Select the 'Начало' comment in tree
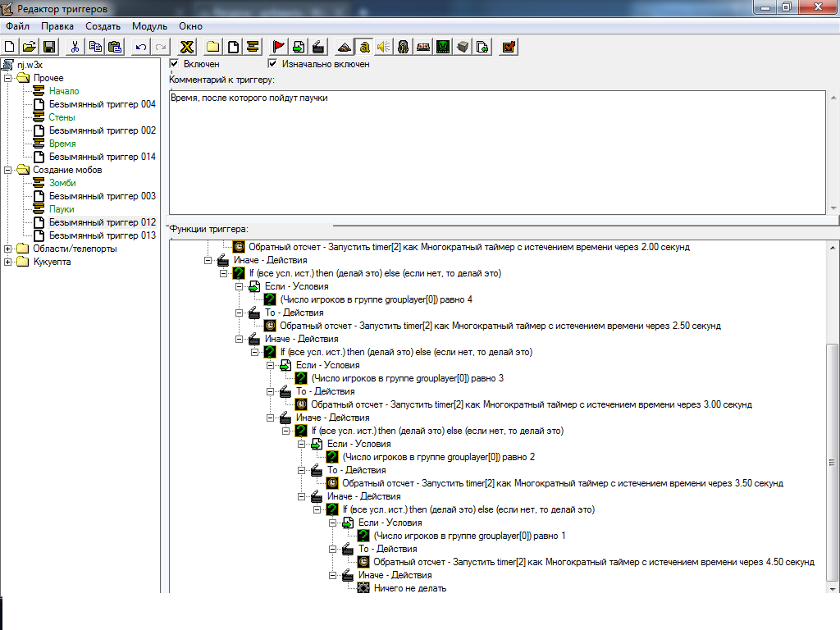The height and width of the screenshot is (630, 840). pyautogui.click(x=64, y=91)
